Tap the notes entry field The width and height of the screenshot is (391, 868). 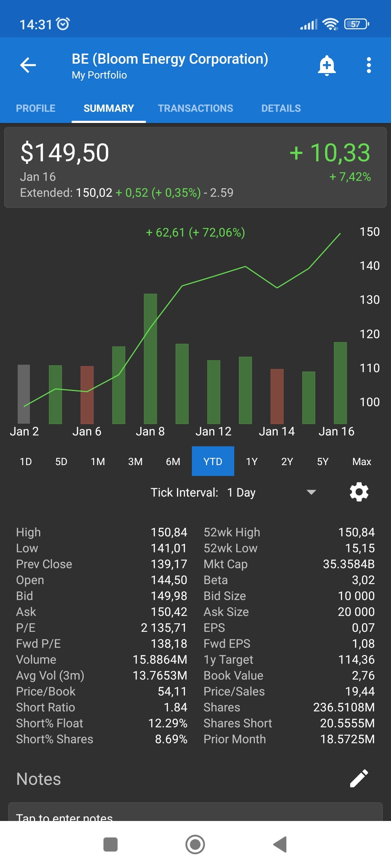coord(195,814)
